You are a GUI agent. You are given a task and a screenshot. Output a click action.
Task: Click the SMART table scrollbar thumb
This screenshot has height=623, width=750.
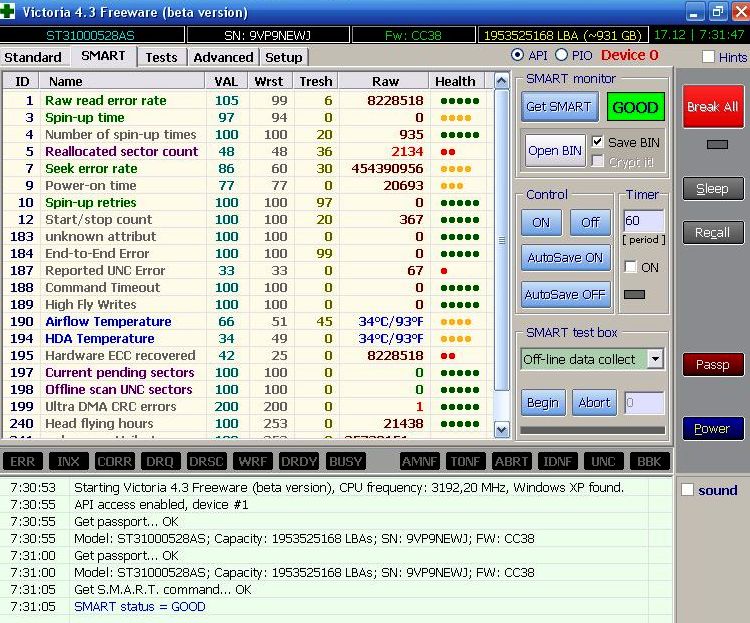[x=501, y=240]
